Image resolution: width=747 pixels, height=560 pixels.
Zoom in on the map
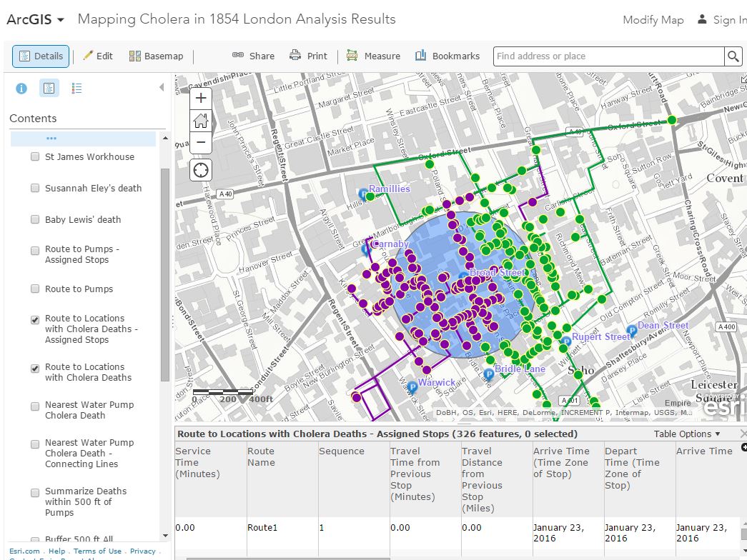click(200, 98)
